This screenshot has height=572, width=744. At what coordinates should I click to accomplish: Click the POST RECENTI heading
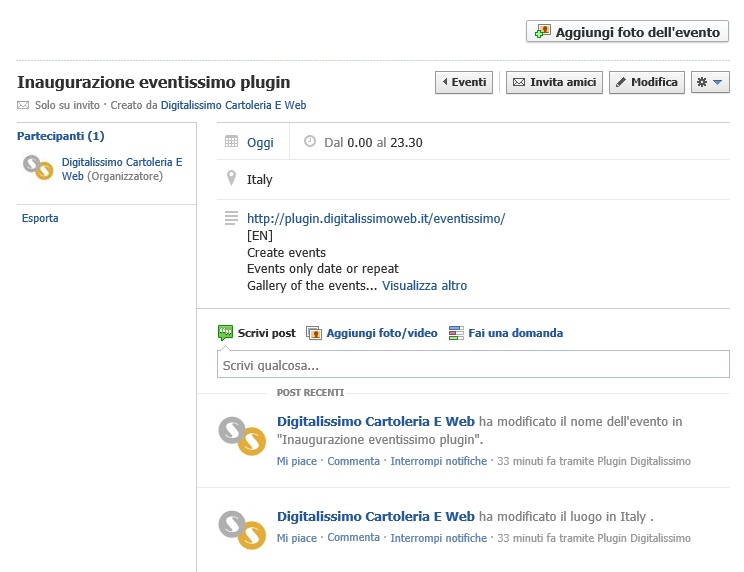pos(310,393)
